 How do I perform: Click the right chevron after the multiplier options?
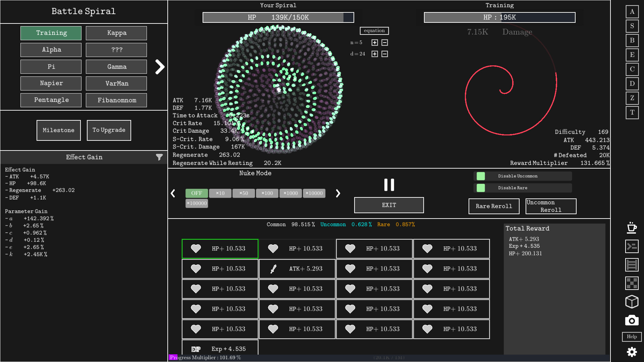click(x=338, y=193)
